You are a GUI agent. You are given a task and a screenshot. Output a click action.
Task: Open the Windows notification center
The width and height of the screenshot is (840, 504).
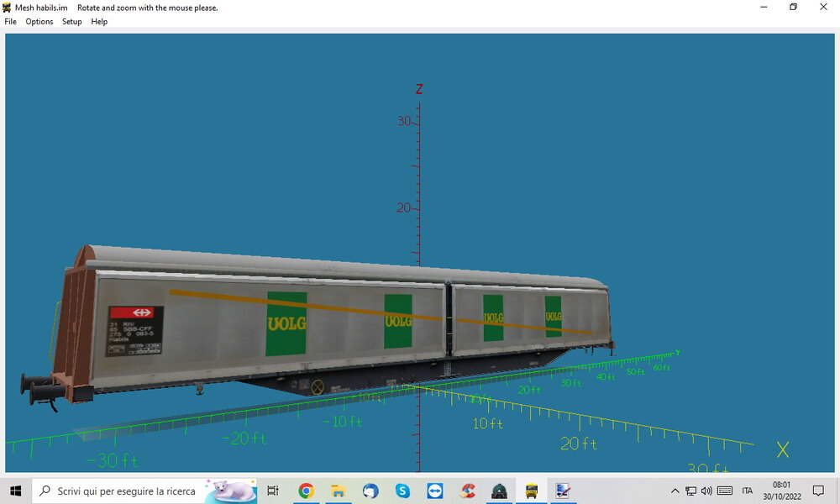tap(818, 491)
